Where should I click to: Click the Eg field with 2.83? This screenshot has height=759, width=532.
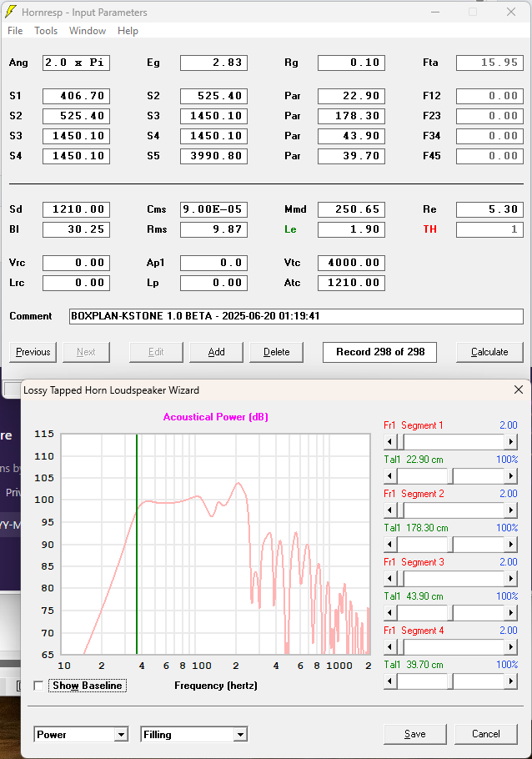[x=214, y=63]
